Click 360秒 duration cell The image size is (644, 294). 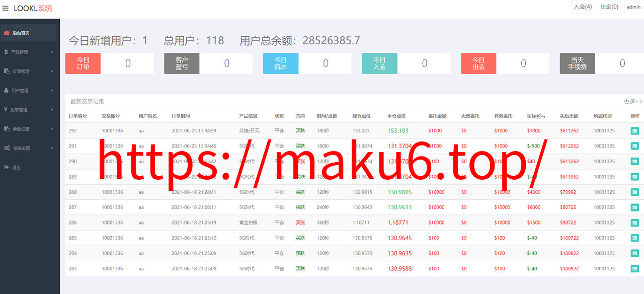[323, 223]
